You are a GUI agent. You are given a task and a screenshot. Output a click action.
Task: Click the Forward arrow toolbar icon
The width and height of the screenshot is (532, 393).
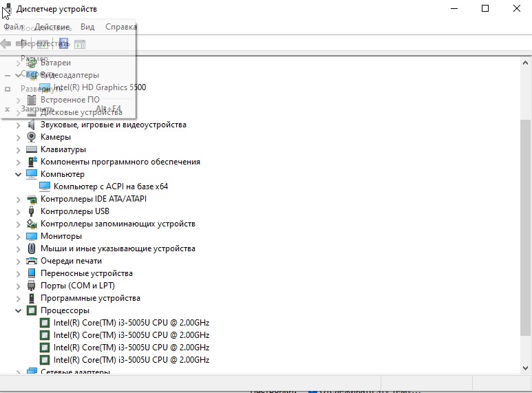point(21,43)
